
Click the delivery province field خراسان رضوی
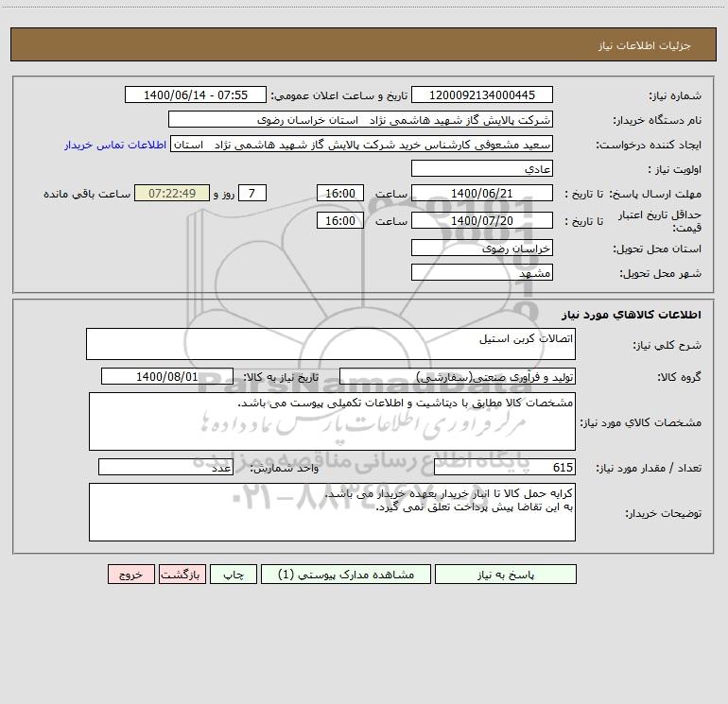(482, 248)
